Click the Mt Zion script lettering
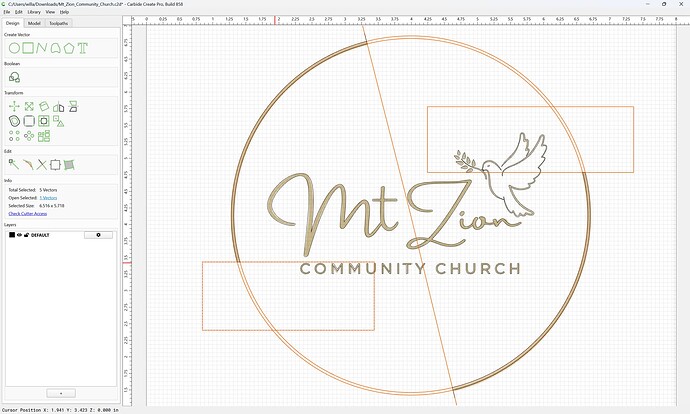Viewport: 690px width, 414px height. click(x=394, y=213)
